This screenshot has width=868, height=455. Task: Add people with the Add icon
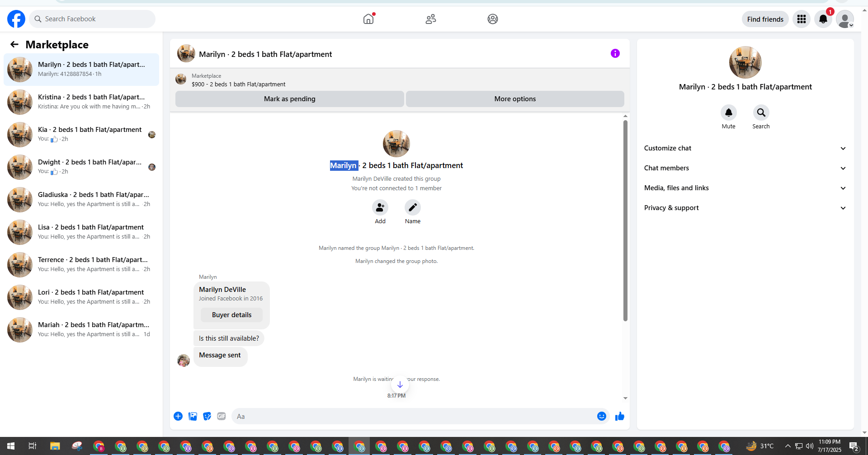coord(380,207)
